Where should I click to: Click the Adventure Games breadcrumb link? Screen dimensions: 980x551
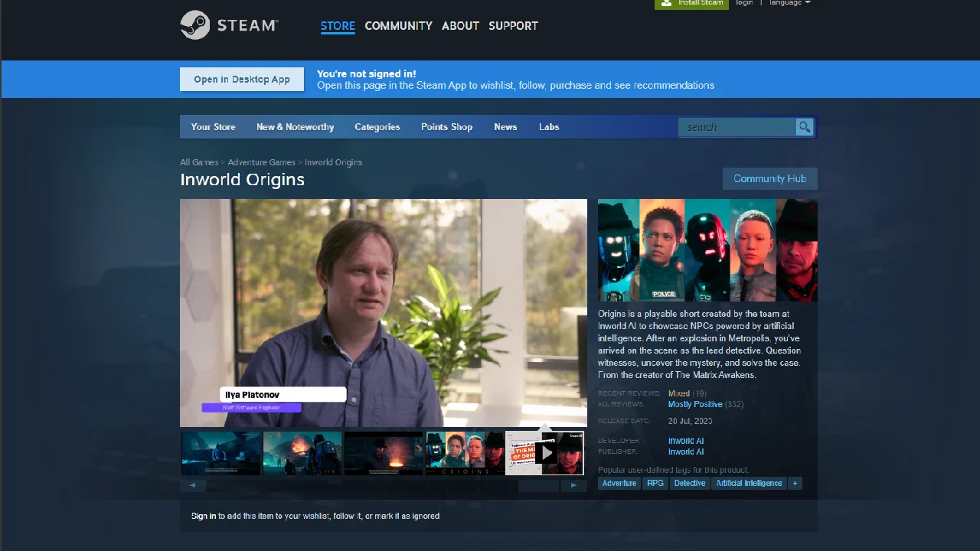tap(261, 162)
